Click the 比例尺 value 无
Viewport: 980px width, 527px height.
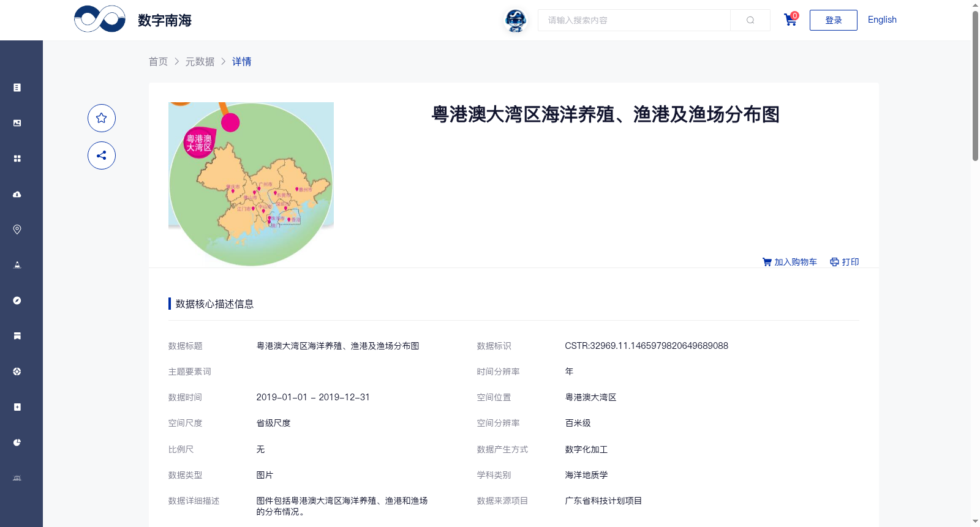(260, 449)
